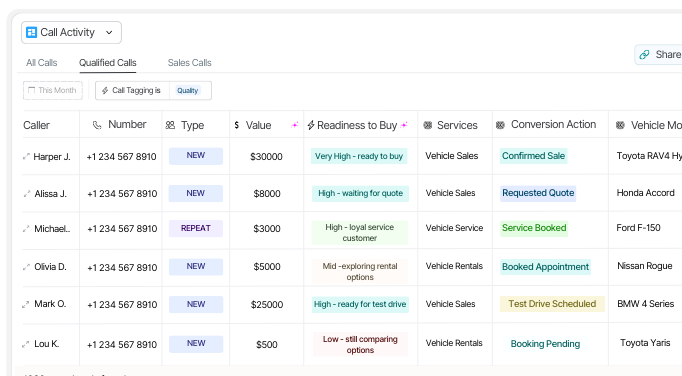Click caller name Mark O.
This screenshot has width=682, height=376.
pyautogui.click(x=50, y=304)
